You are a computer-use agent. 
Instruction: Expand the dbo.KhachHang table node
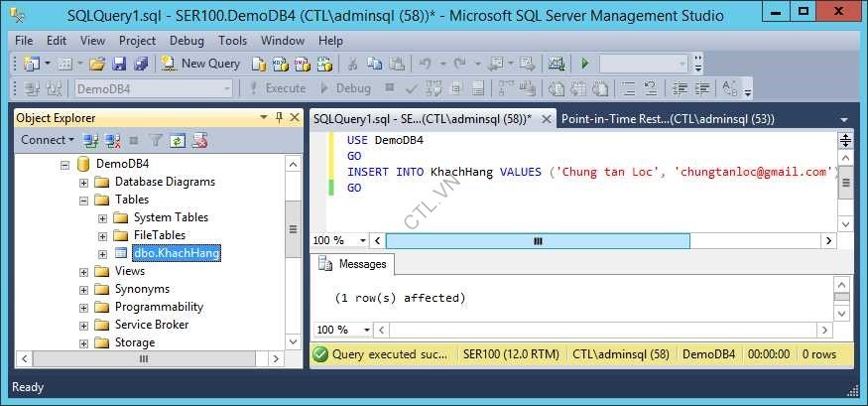tap(103, 253)
